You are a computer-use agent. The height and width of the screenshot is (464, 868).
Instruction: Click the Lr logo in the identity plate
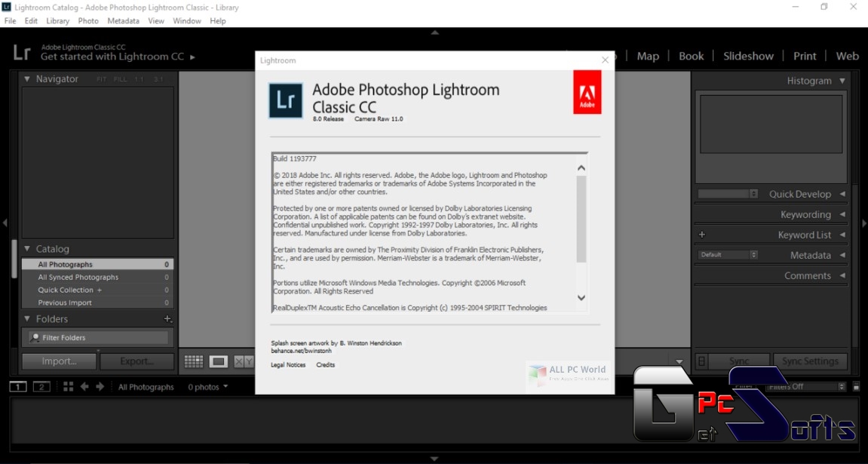pos(22,53)
